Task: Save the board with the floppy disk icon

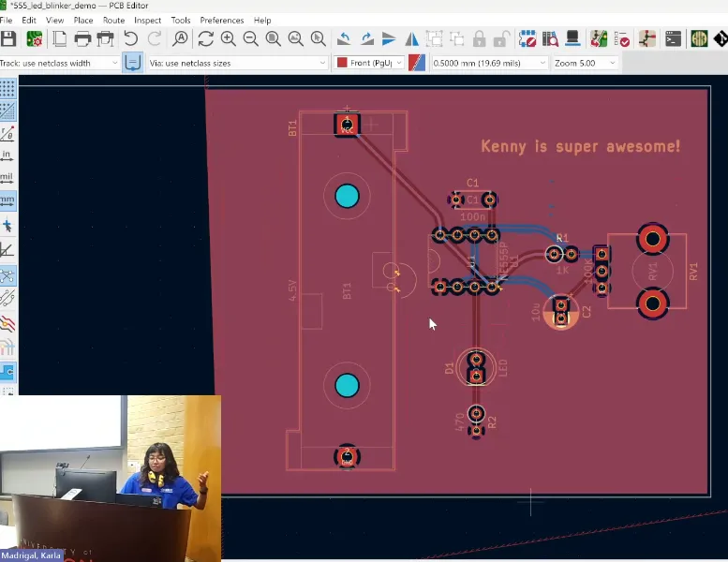Action: coord(7,39)
